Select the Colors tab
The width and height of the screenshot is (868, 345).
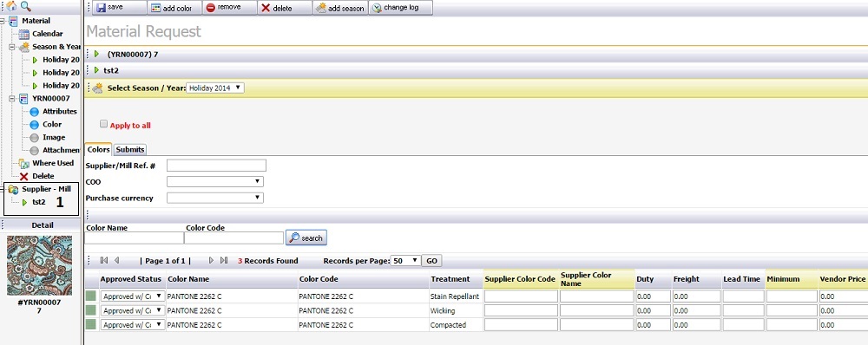pos(99,149)
